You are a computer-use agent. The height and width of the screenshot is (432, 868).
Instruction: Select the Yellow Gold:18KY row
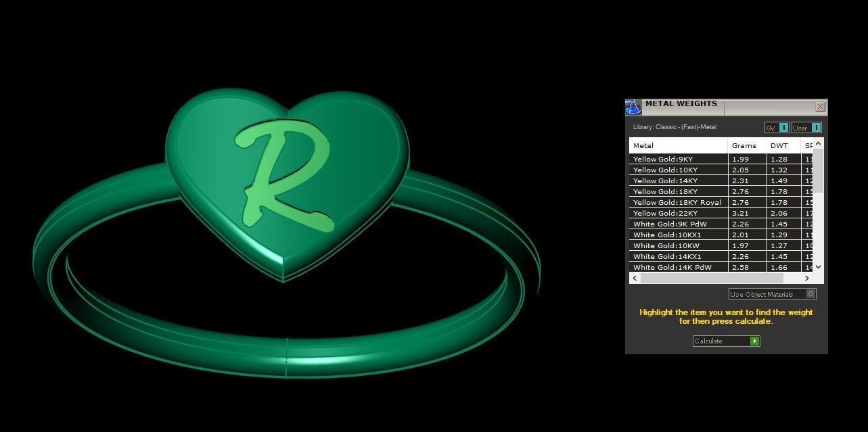pyautogui.click(x=721, y=191)
